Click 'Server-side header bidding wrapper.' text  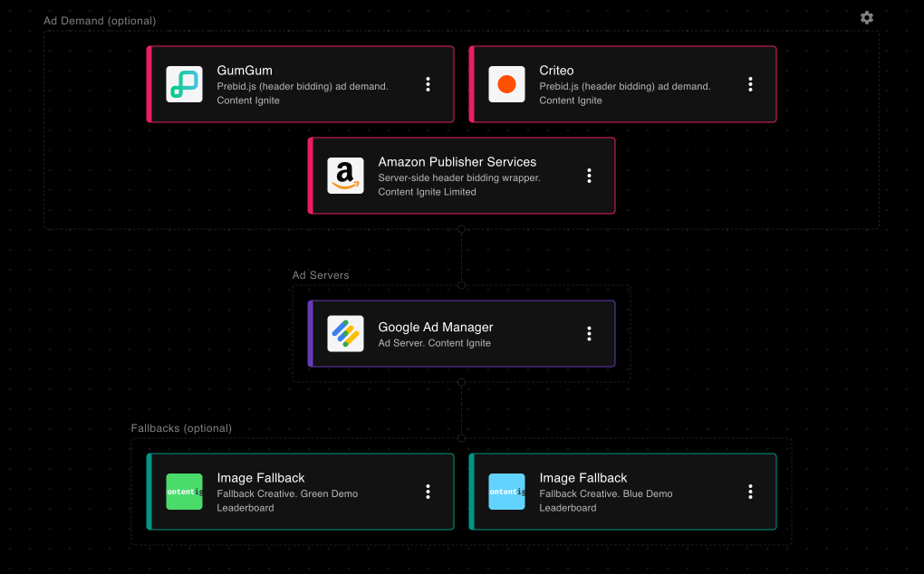point(459,177)
